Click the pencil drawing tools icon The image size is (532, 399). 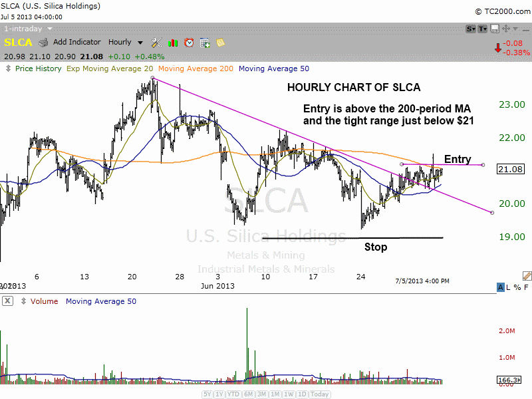click(x=527, y=276)
